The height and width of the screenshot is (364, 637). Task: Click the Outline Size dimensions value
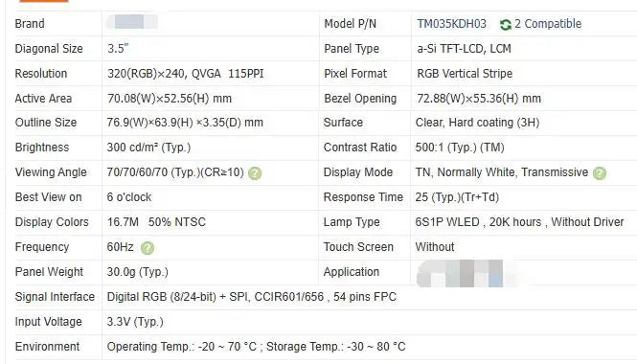(x=185, y=123)
